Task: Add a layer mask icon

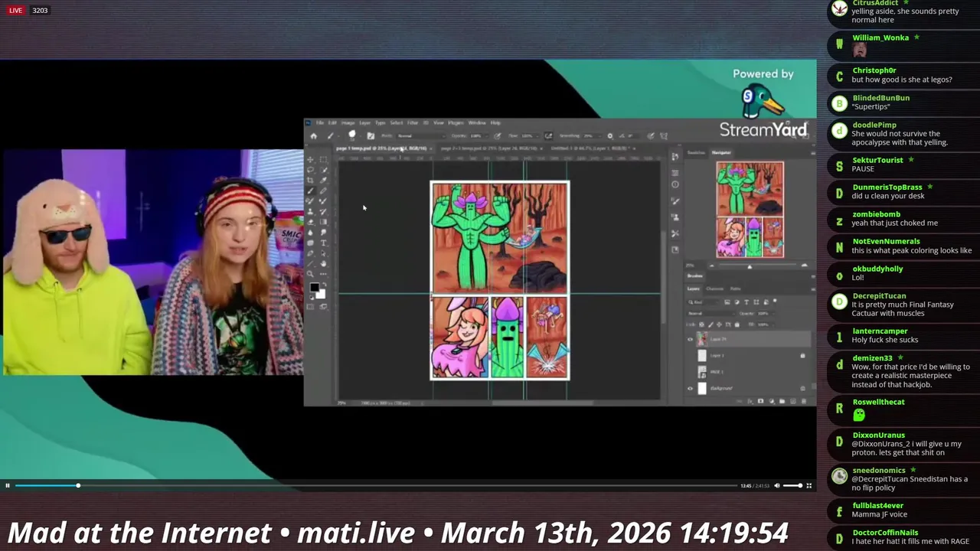Action: [x=760, y=401]
